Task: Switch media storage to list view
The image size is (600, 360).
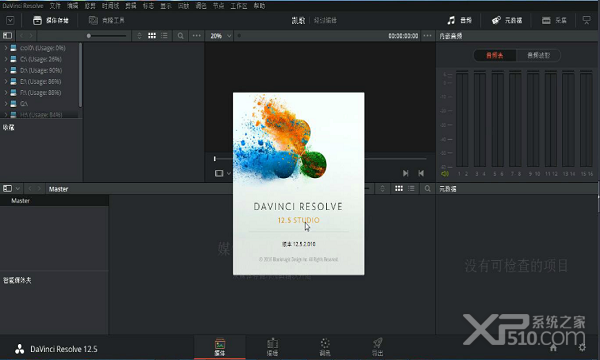Action: pos(165,36)
